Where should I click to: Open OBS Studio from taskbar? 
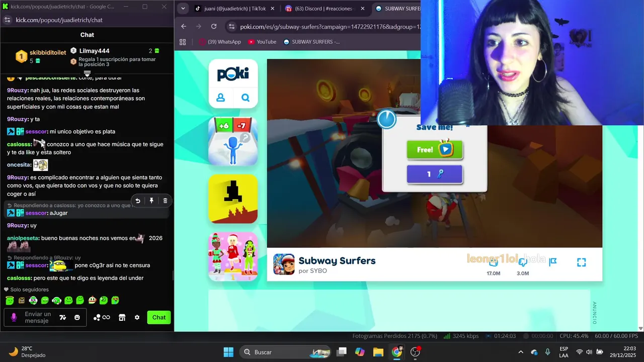pos(416,352)
